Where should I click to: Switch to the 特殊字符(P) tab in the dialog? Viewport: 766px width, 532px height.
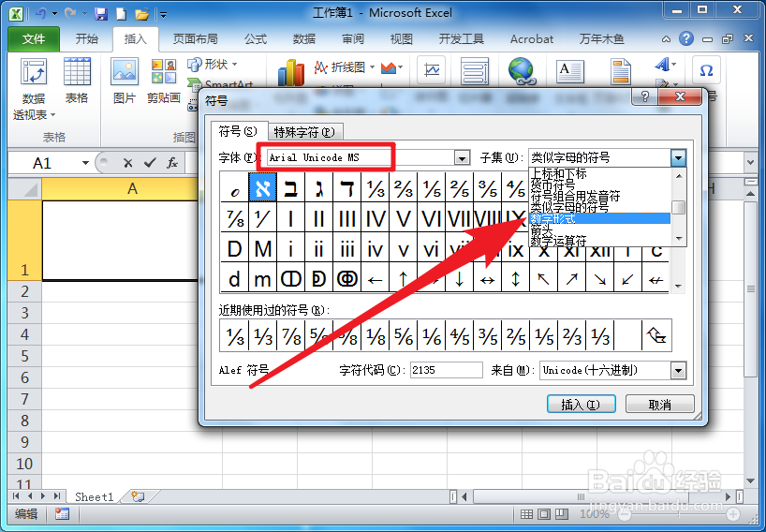click(305, 132)
